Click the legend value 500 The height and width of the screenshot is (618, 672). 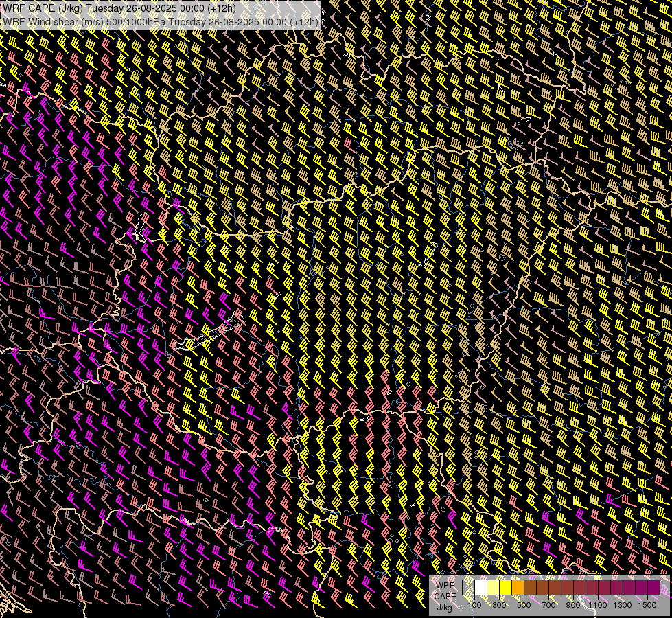[524, 605]
